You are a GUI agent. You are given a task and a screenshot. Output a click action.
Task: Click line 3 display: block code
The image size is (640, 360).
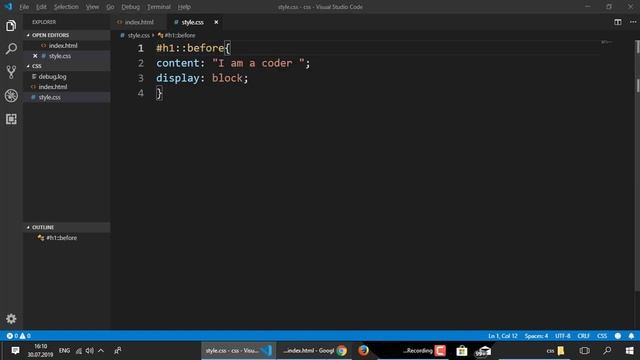pyautogui.click(x=202, y=78)
